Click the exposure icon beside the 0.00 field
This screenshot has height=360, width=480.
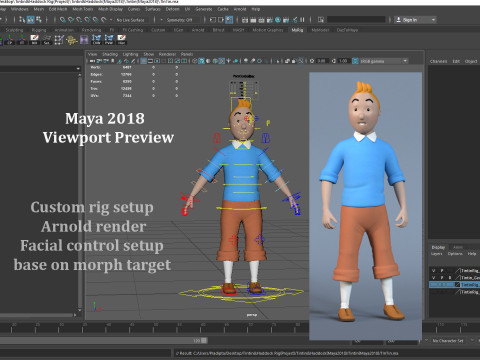pyautogui.click(x=312, y=61)
